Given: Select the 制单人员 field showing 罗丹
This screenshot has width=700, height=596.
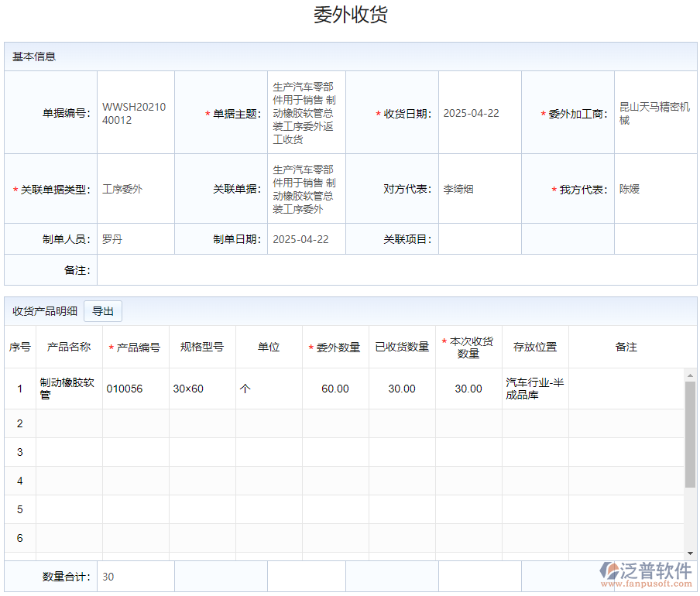Looking at the screenshot, I should [x=136, y=240].
